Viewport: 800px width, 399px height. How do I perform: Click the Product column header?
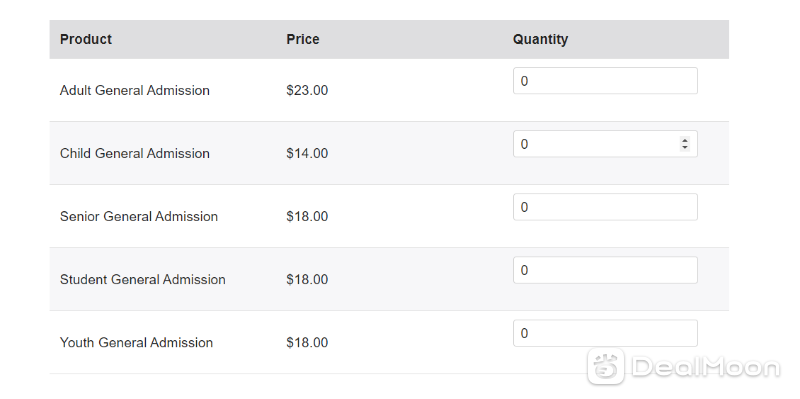(86, 39)
